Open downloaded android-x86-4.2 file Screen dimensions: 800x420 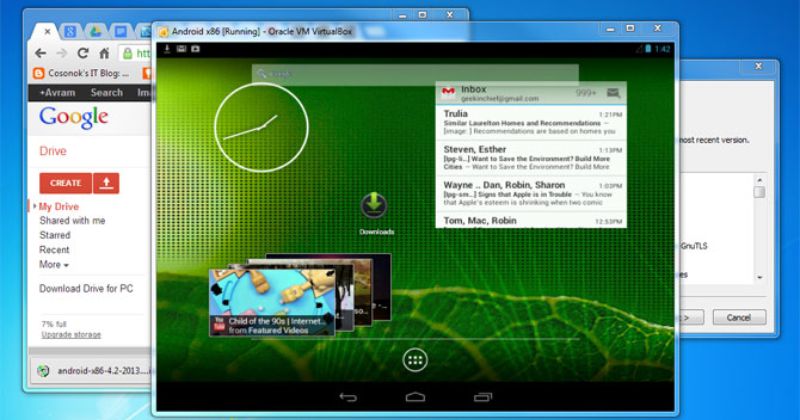(94, 371)
